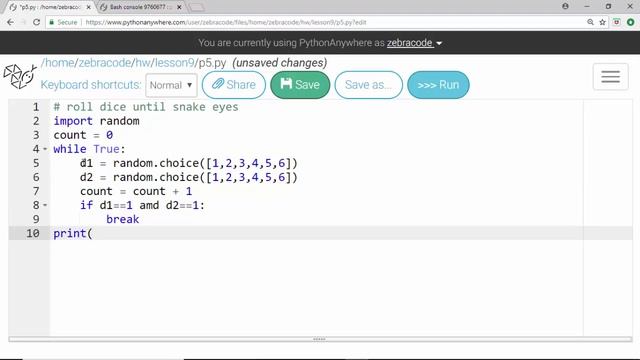Click the browser address bar URL
The image size is (640, 360).
[x=226, y=22]
